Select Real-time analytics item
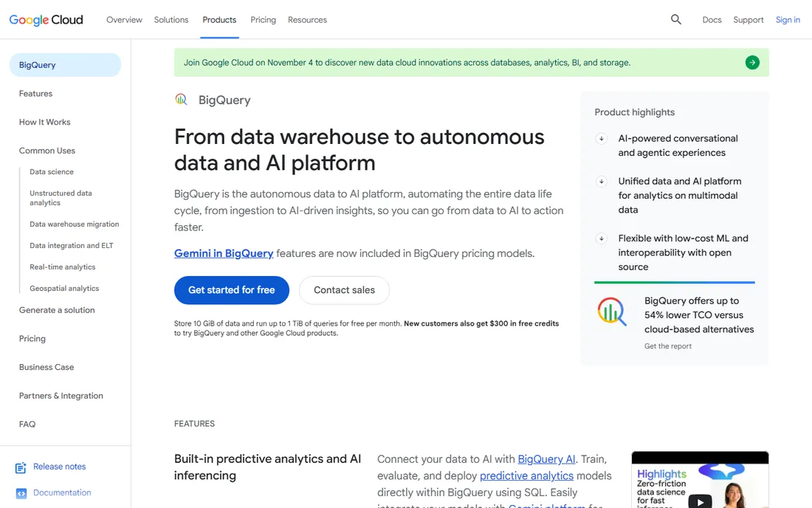Screen dimensions: 812x508 62,267
